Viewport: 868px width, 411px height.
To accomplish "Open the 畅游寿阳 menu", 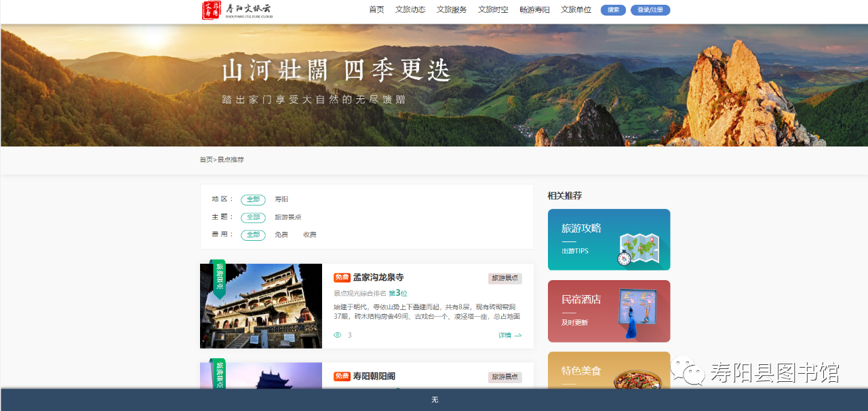I will point(534,9).
